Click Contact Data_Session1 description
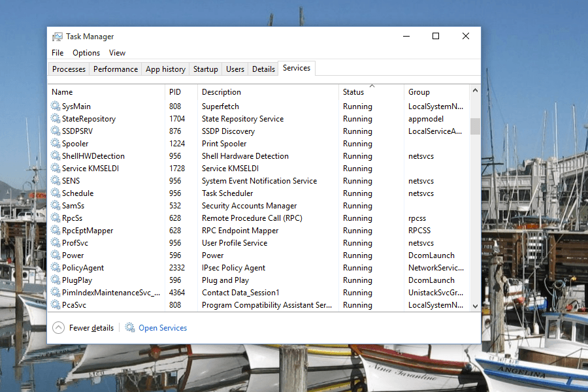Screen dimensions: 588x392 [240, 293]
